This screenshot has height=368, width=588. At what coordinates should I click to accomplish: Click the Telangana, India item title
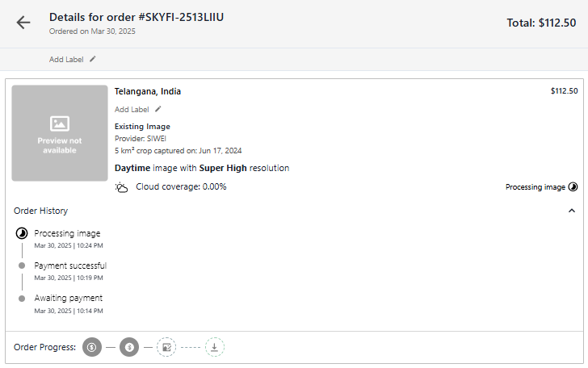click(148, 91)
